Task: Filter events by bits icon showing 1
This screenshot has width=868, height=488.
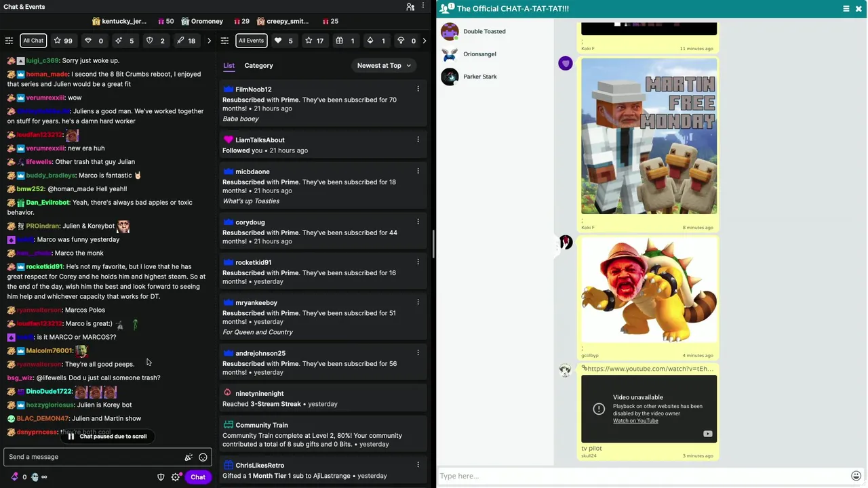Action: 376,41
